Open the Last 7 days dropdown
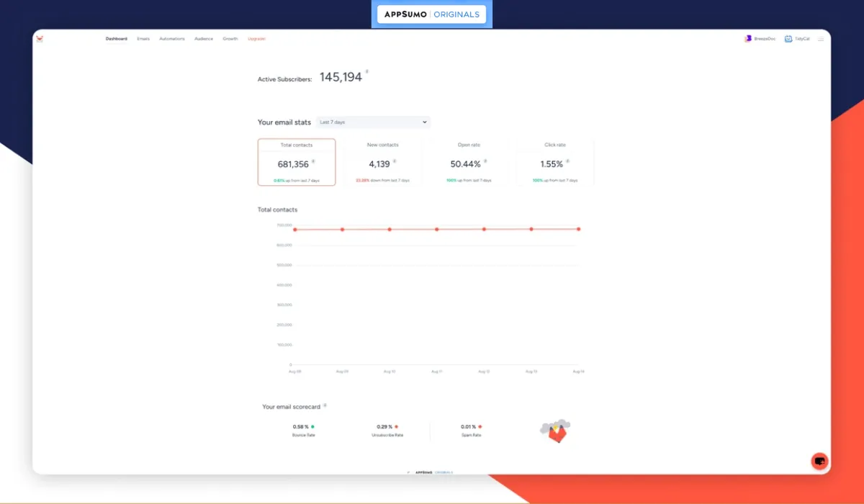 373,122
